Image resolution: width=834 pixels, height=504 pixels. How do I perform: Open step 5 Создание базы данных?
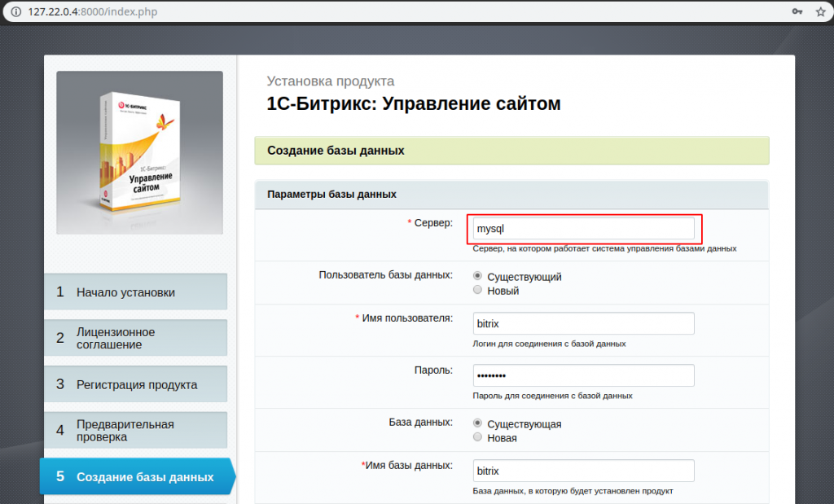click(137, 476)
